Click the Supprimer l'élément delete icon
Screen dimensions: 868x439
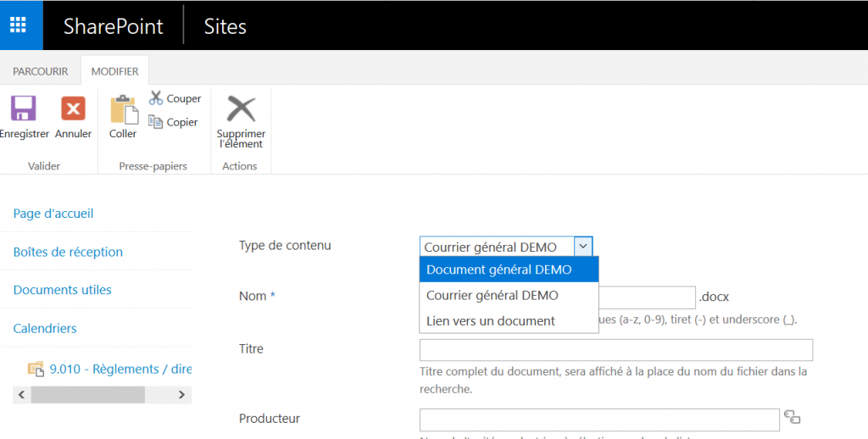tap(241, 109)
